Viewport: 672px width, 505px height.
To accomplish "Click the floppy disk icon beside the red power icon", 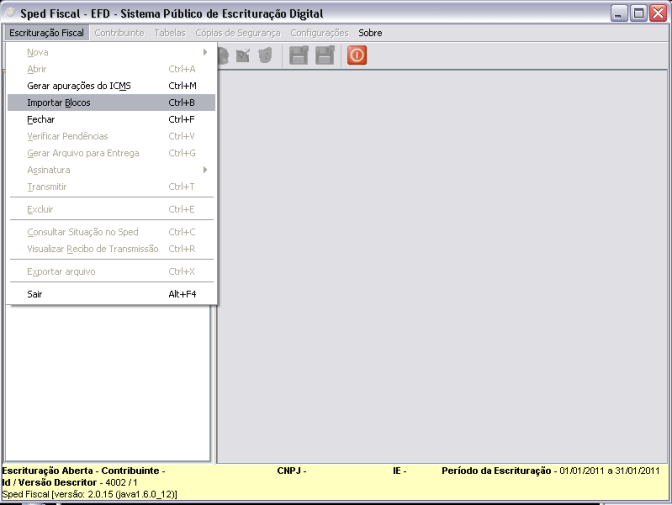I will click(x=325, y=55).
